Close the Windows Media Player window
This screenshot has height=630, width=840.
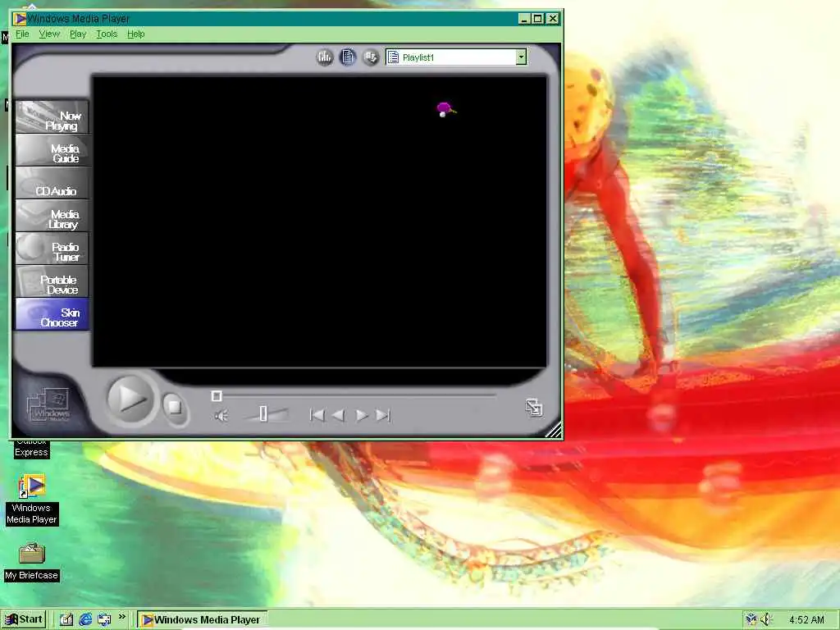[553, 19]
